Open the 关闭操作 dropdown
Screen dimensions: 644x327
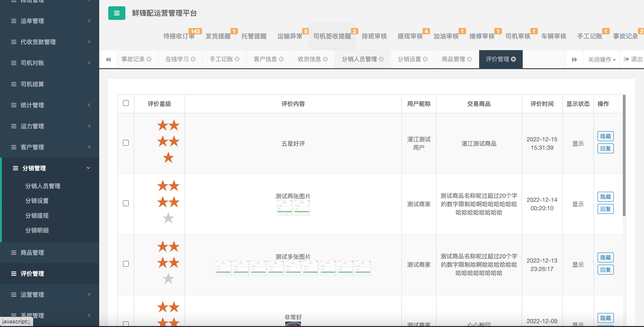tap(602, 59)
